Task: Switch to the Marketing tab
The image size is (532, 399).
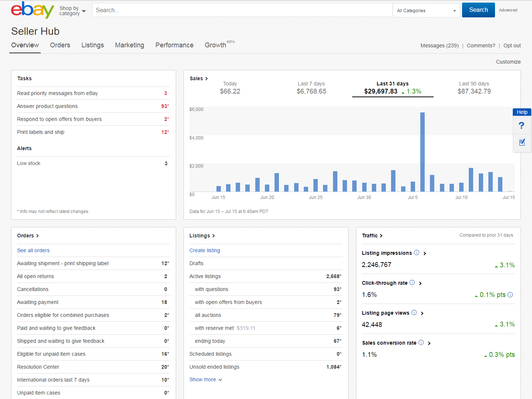Action: pos(129,45)
